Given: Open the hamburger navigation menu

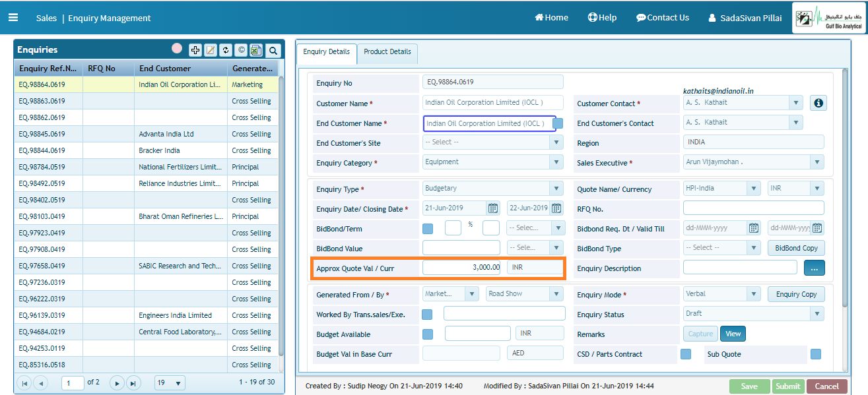Looking at the screenshot, I should click(13, 18).
